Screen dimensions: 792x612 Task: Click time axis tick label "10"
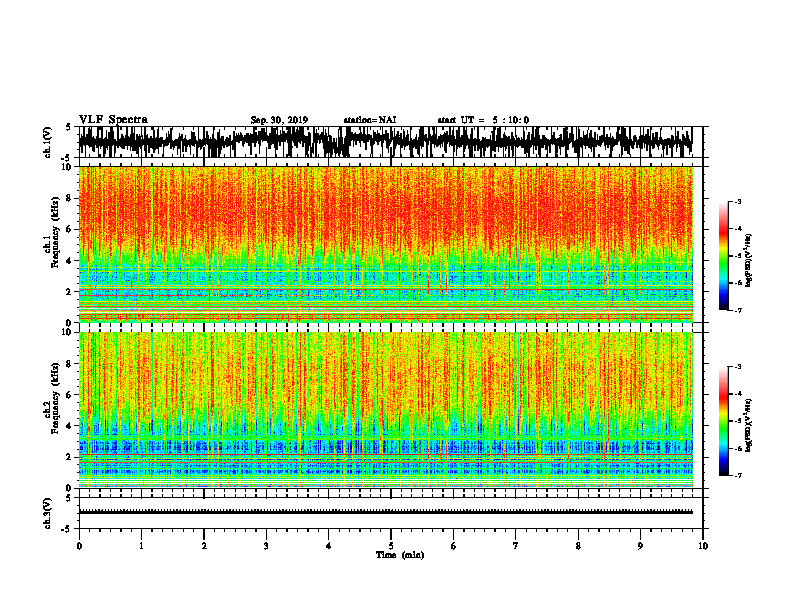[x=703, y=546]
